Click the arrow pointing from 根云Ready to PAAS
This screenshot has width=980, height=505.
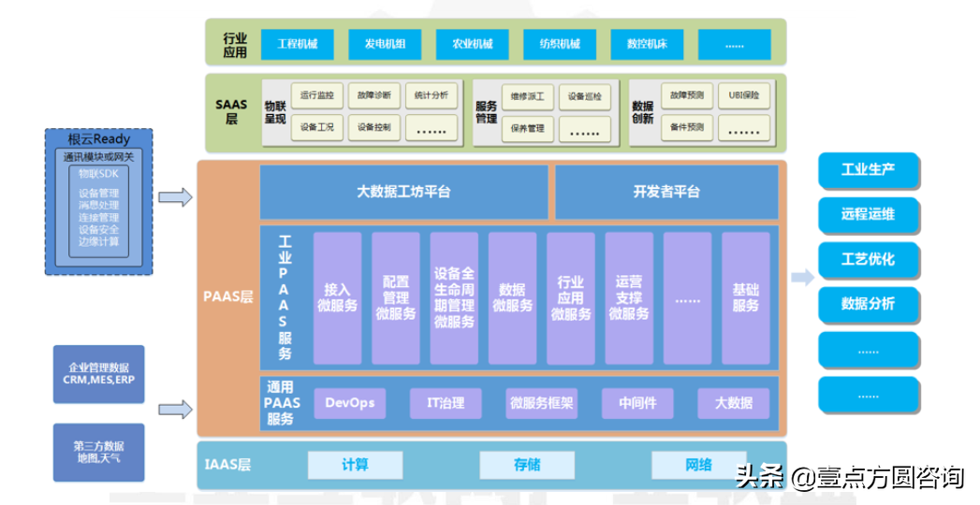click(175, 196)
